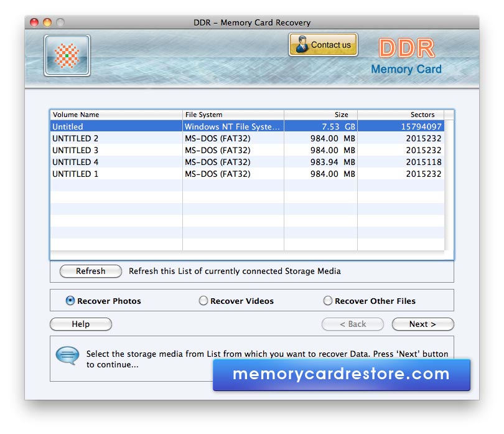Click the Next > button
Viewport: 504px width, 434px height.
(422, 324)
